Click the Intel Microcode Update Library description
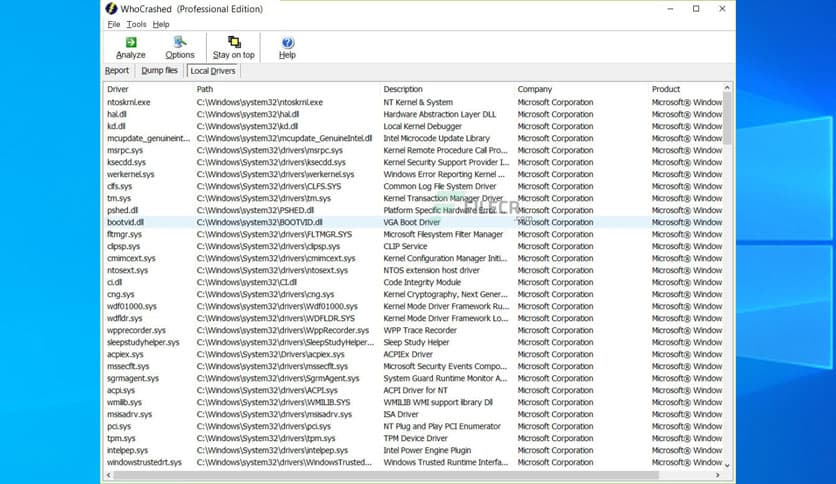 [436, 138]
